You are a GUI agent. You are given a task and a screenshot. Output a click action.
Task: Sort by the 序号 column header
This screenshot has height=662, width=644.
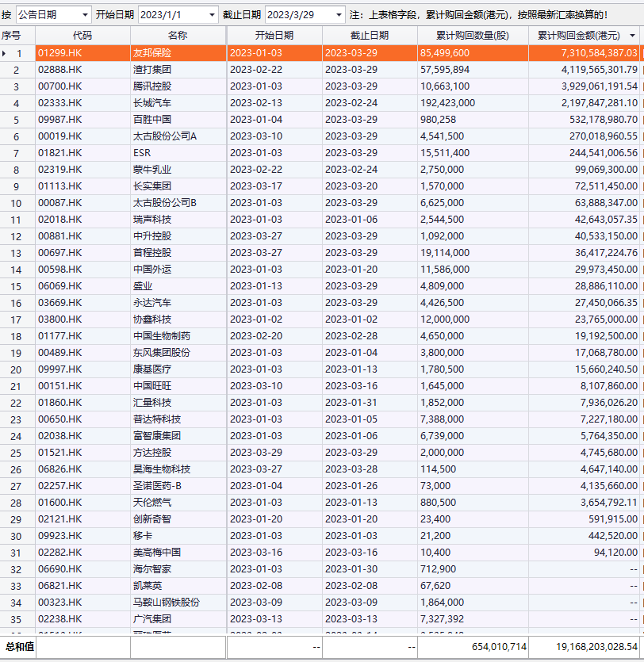click(x=17, y=36)
